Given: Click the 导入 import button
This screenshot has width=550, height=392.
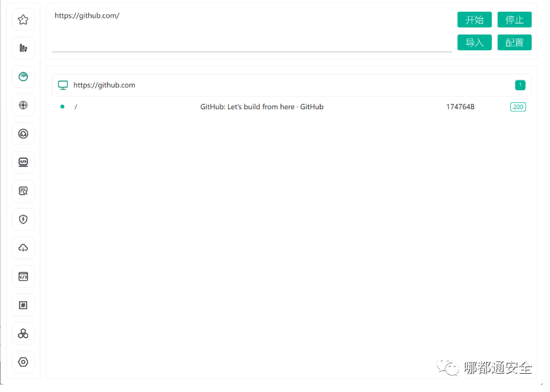Looking at the screenshot, I should [474, 42].
